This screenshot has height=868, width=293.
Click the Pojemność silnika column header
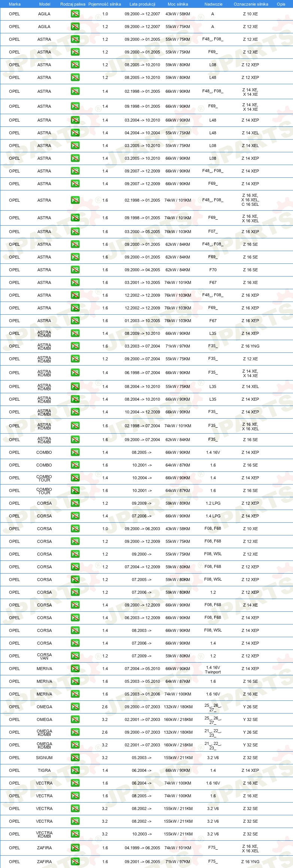[105, 4]
